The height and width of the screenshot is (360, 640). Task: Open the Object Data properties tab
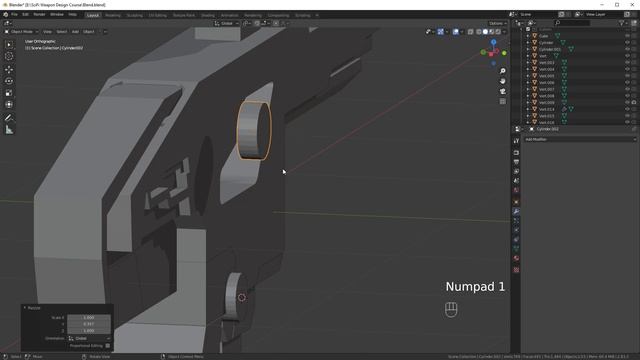click(516, 249)
